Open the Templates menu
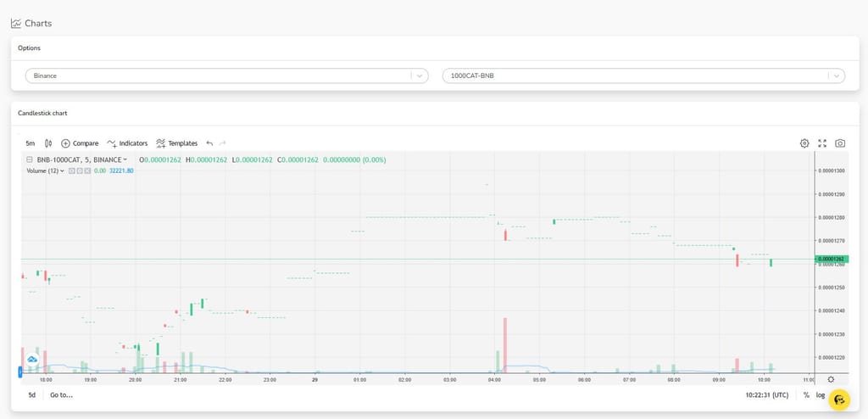The width and height of the screenshot is (868, 419). click(x=176, y=143)
